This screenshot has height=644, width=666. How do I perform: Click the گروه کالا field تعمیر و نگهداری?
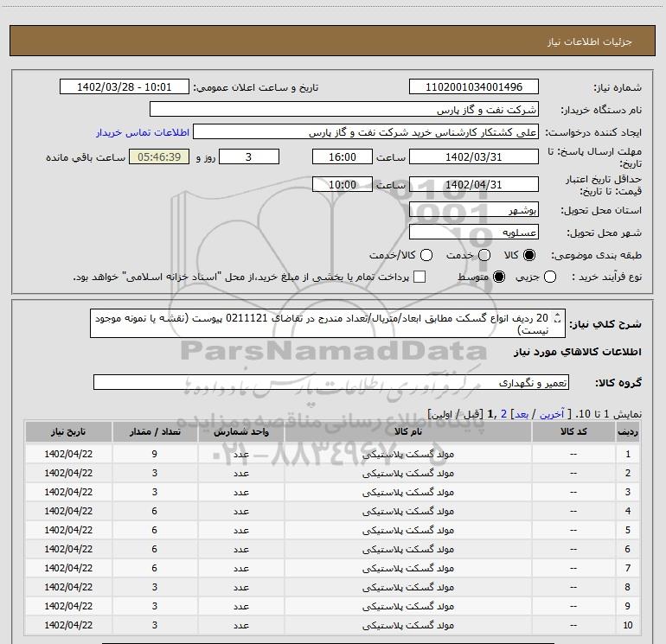[331, 382]
